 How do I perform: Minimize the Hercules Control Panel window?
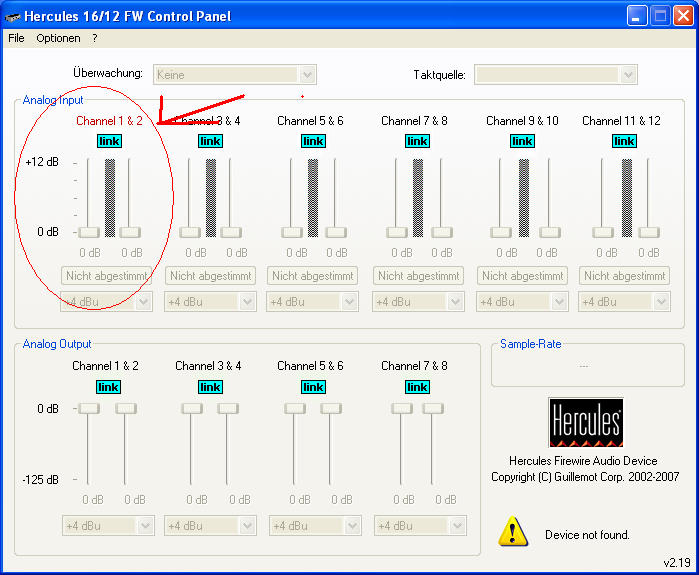pyautogui.click(x=637, y=16)
